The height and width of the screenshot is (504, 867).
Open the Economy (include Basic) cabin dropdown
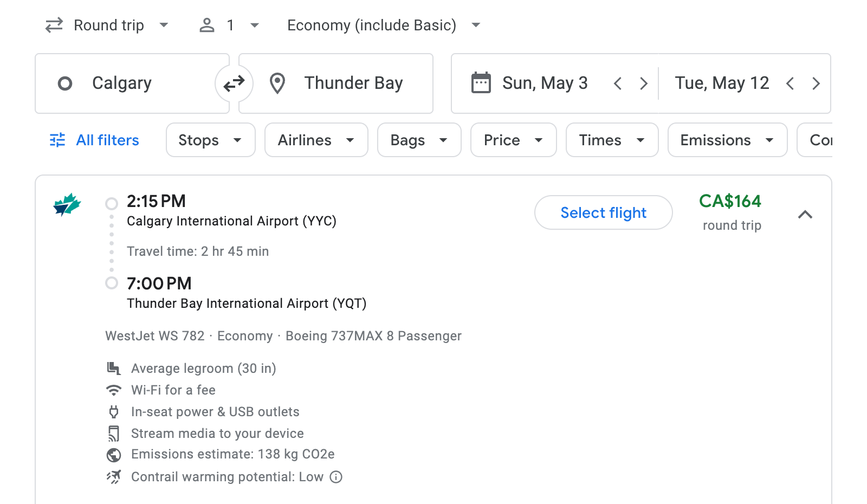(x=382, y=25)
